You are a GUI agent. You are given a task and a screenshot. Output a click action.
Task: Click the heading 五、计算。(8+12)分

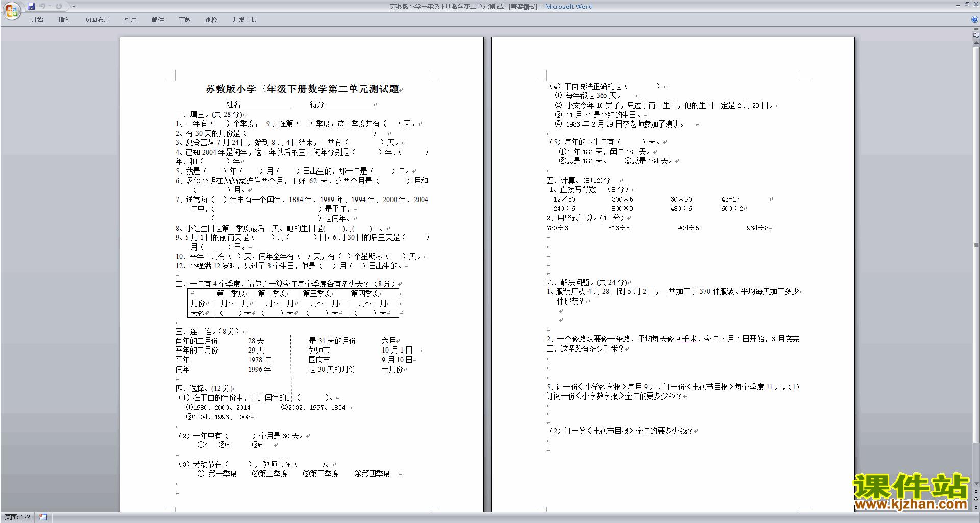click(x=578, y=180)
